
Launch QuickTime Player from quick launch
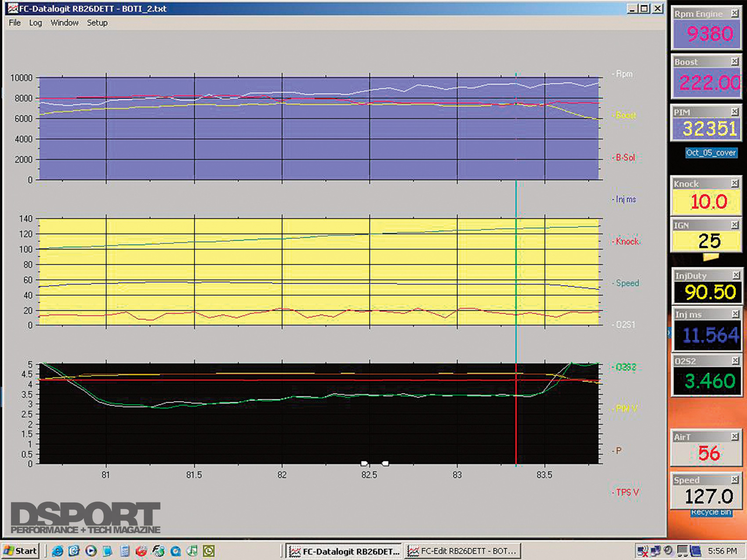point(175,551)
